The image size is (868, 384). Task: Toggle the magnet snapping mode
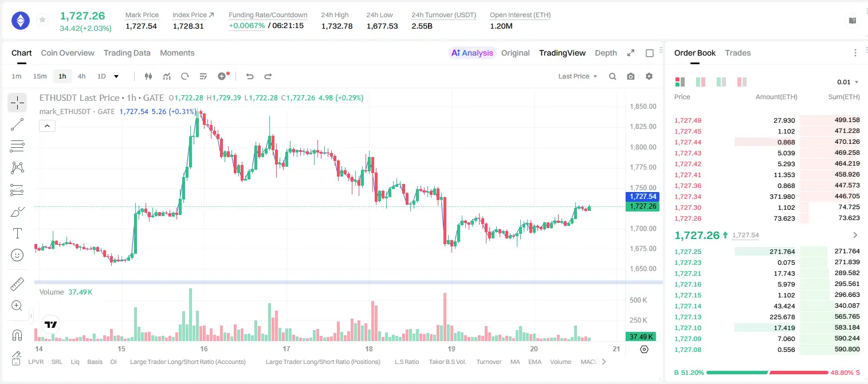click(x=17, y=335)
